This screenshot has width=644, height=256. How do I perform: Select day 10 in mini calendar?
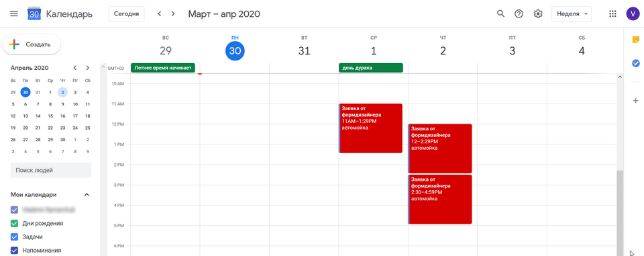pos(75,104)
